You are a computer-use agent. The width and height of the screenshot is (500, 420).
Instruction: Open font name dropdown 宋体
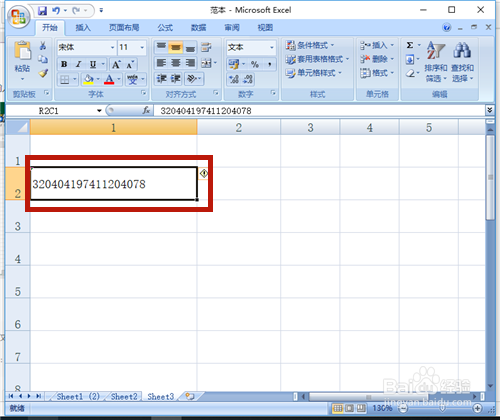point(113,47)
